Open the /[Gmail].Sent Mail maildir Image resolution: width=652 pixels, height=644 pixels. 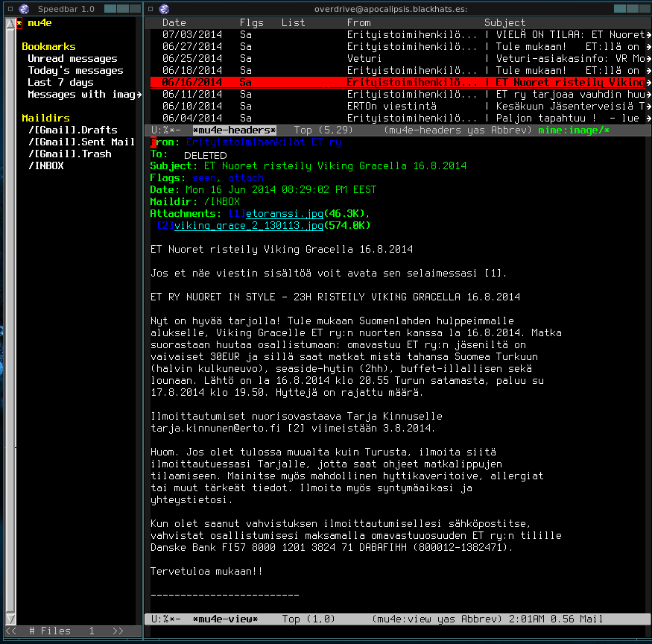click(81, 142)
